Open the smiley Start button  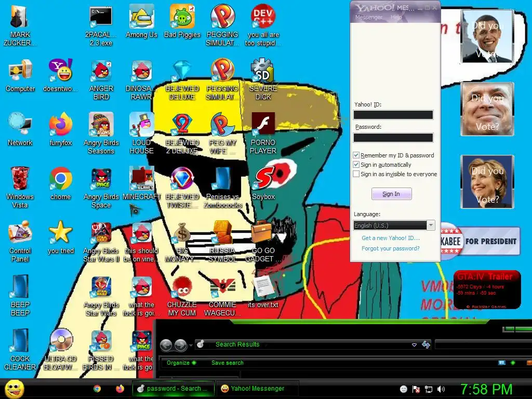[15, 389]
